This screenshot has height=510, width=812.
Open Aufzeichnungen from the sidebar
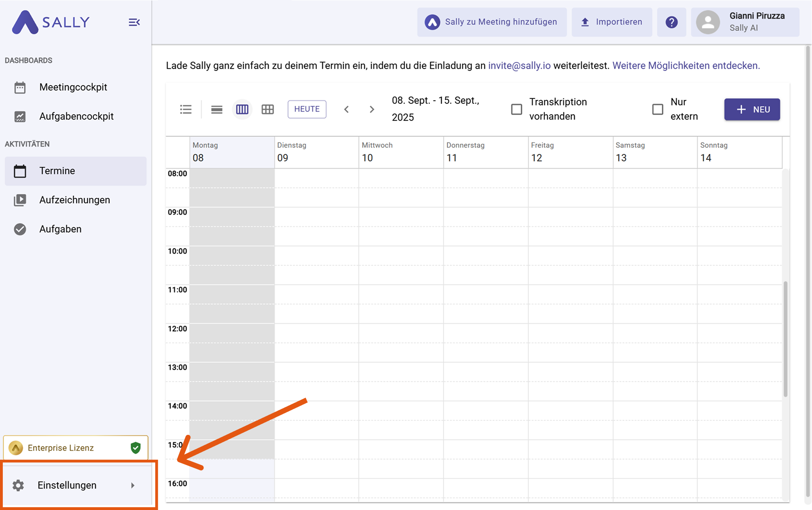[x=74, y=200]
